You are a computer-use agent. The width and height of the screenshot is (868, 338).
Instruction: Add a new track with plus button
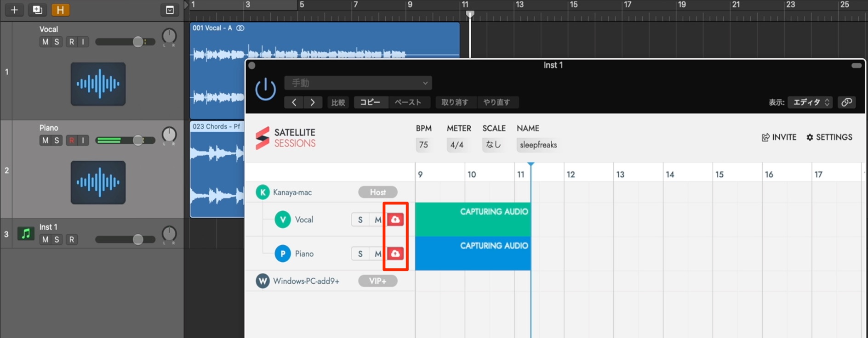(14, 10)
